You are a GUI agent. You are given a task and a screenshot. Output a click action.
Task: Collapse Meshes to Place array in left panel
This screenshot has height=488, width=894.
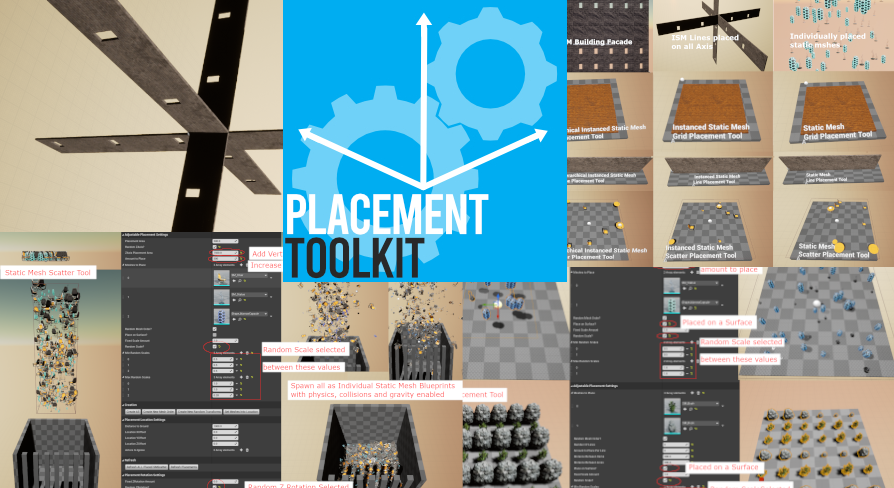[x=123, y=265]
